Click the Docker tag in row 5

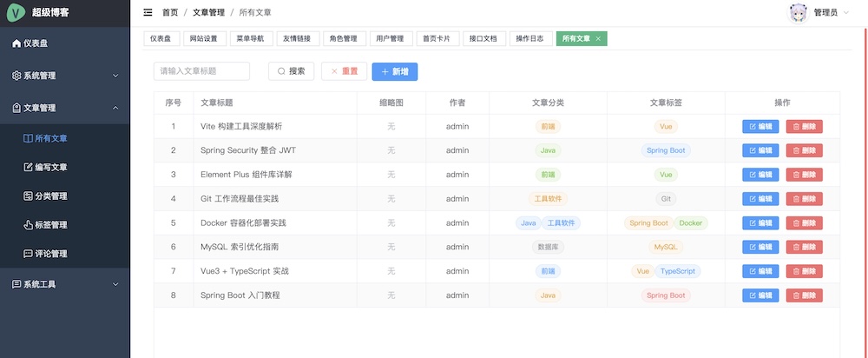tap(690, 222)
